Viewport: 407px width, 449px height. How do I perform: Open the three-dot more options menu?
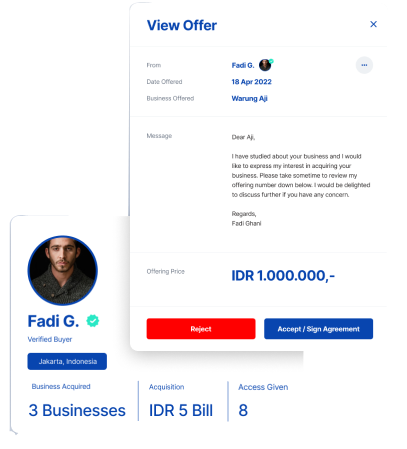(x=364, y=65)
